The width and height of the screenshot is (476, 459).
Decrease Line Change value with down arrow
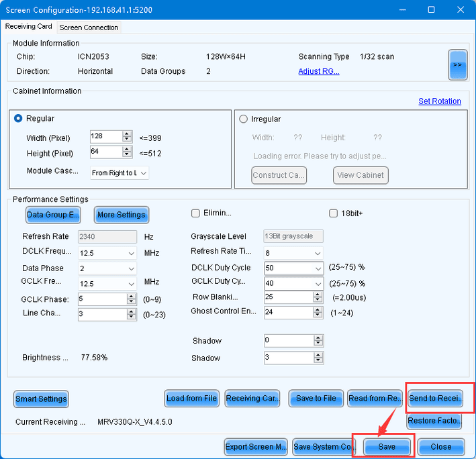pos(131,317)
